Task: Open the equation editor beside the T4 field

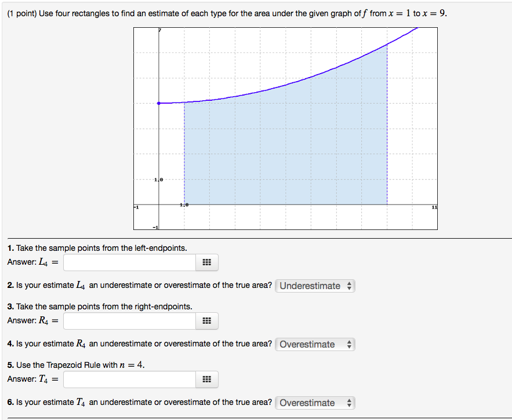Action: pyautogui.click(x=206, y=379)
